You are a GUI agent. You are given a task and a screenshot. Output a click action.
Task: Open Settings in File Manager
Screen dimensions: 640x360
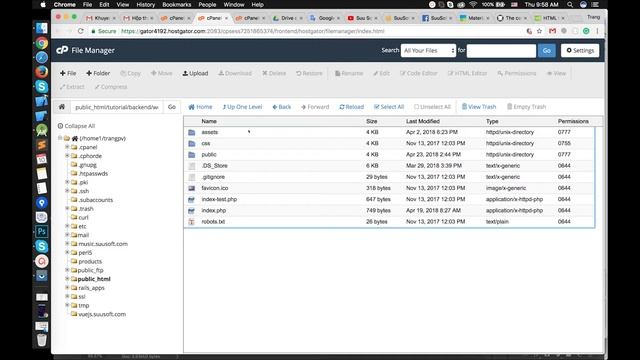pos(580,51)
